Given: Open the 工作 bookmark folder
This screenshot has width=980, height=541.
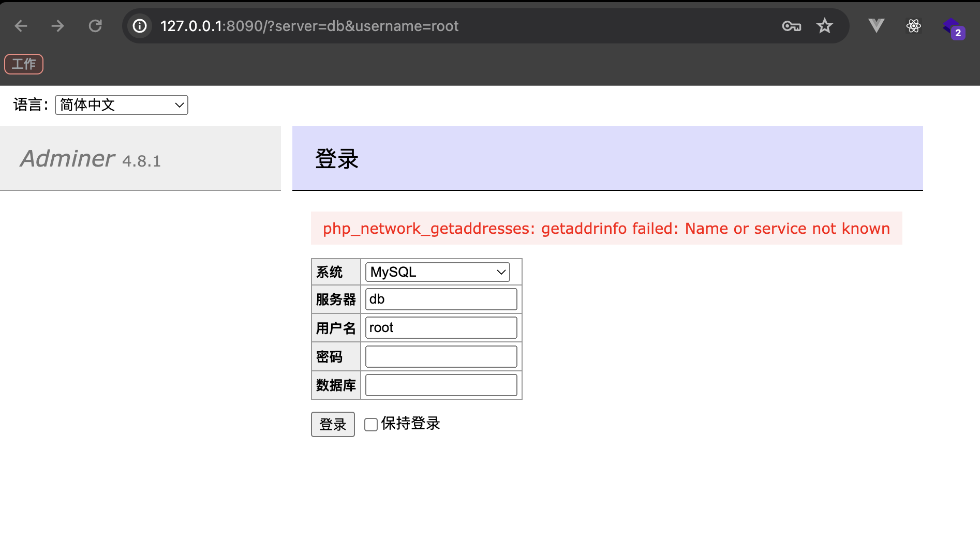Looking at the screenshot, I should (x=24, y=64).
